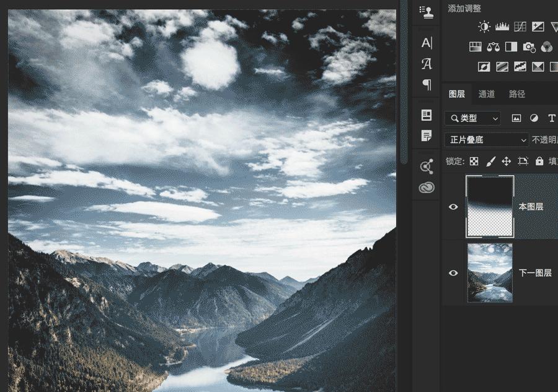Open the Libraries share icon in the strip
This screenshot has height=392, width=558.
coord(427,167)
